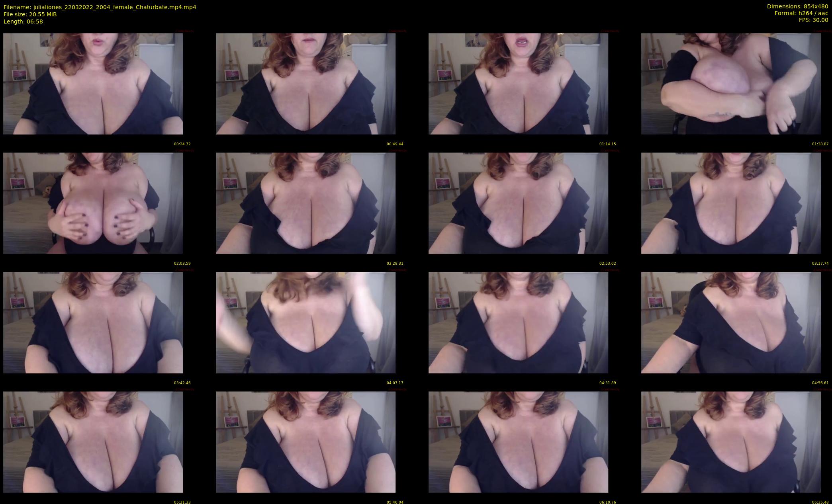
Task: Select the thumbnail frame stamped 03:42.46
Action: (x=93, y=322)
